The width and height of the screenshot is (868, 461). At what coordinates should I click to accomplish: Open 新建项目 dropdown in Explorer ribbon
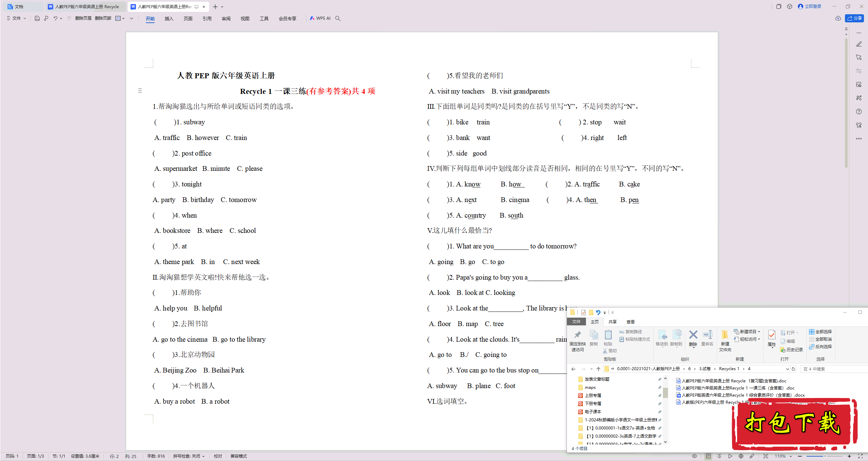747,332
